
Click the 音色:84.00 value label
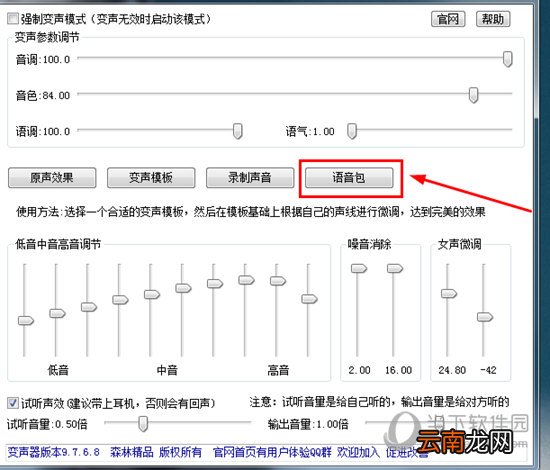pyautogui.click(x=43, y=95)
